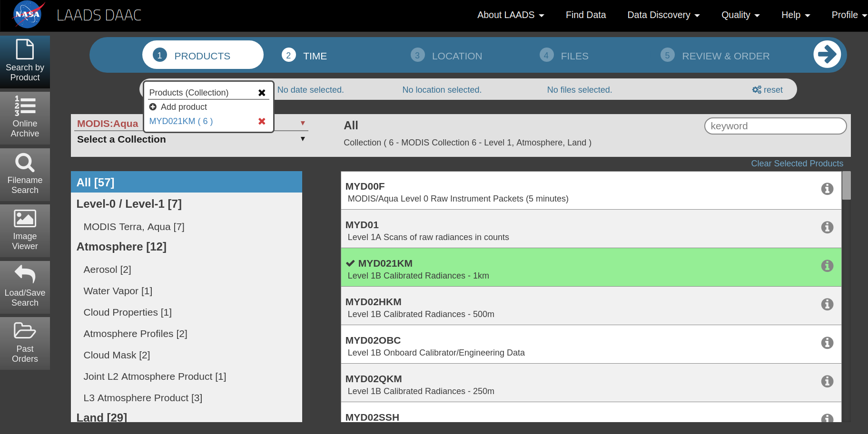The image size is (868, 434).
Task: Open the Online Archive sidebar tool
Action: (25, 118)
